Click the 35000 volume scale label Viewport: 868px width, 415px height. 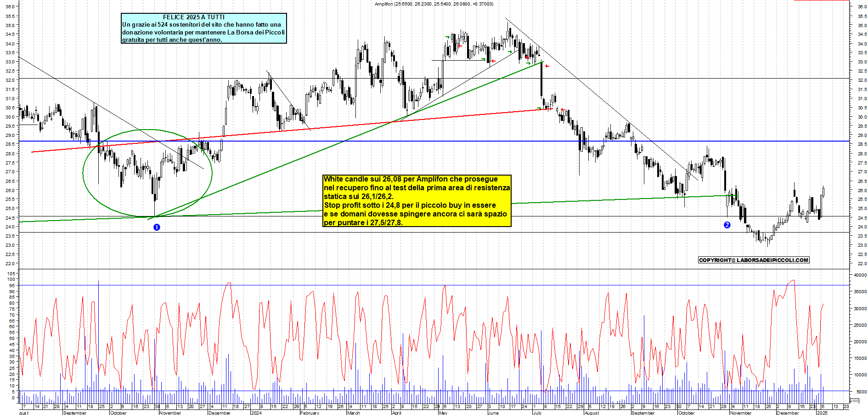(860, 291)
